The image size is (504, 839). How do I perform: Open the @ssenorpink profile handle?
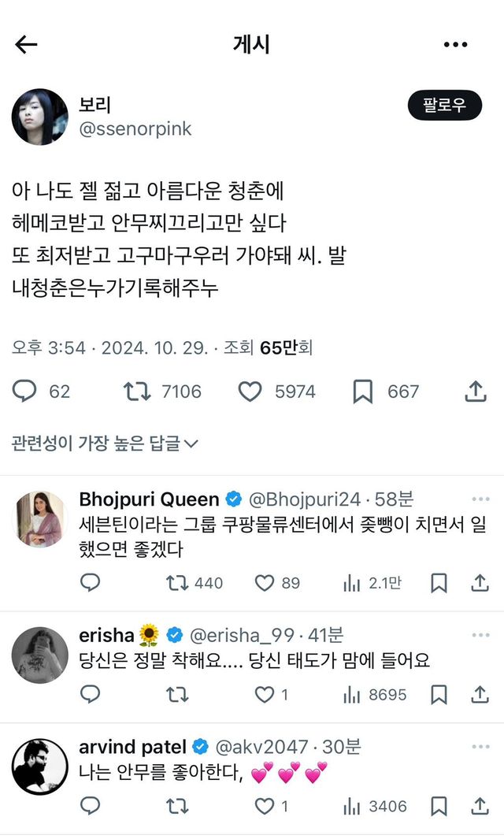135,129
